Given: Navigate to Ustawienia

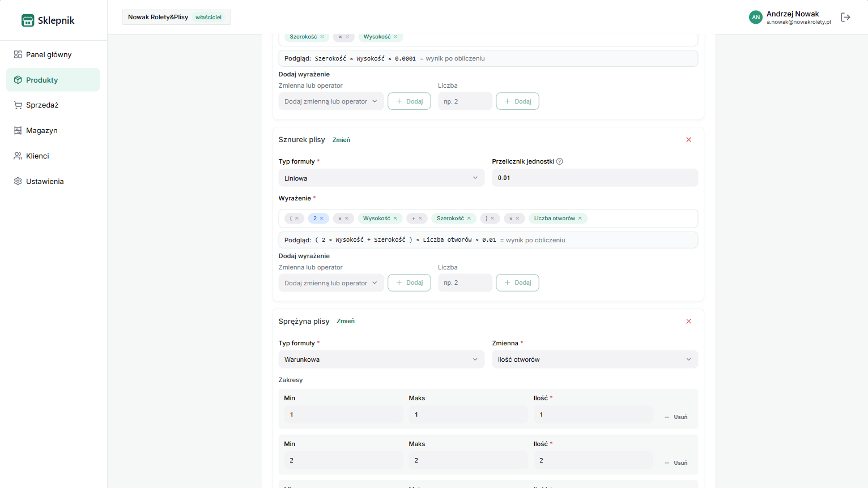Looking at the screenshot, I should [45, 182].
